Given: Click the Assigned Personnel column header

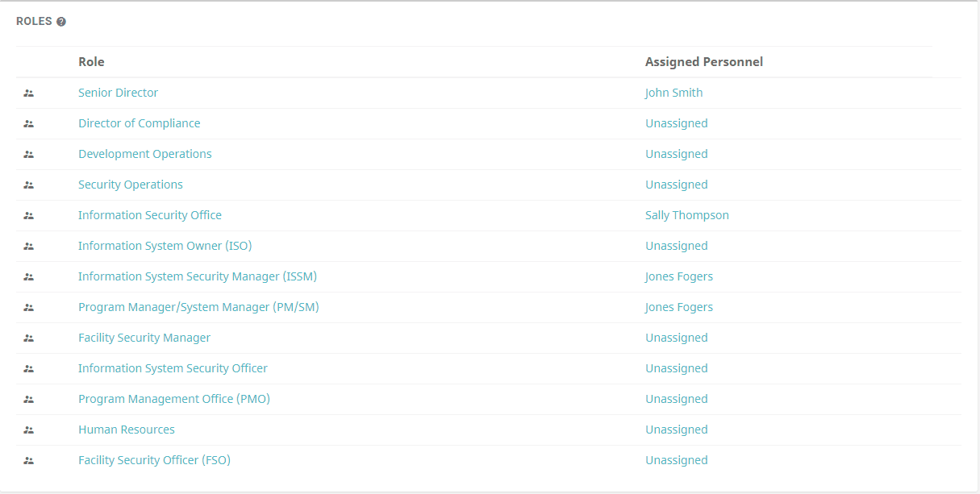Looking at the screenshot, I should pos(704,62).
